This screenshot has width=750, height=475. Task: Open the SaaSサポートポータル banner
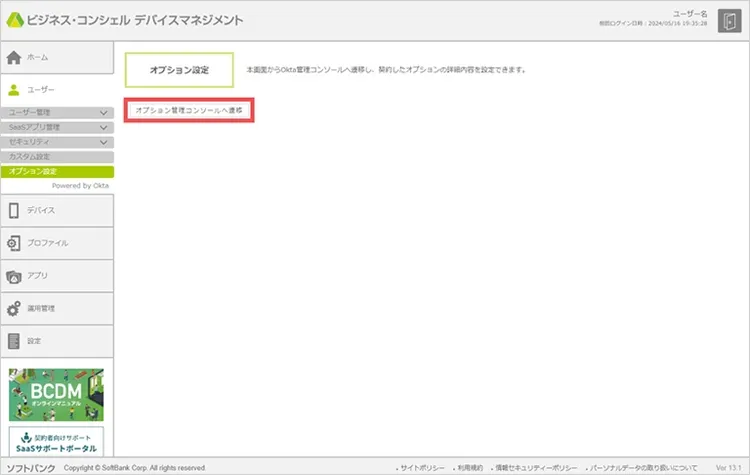tap(56, 442)
